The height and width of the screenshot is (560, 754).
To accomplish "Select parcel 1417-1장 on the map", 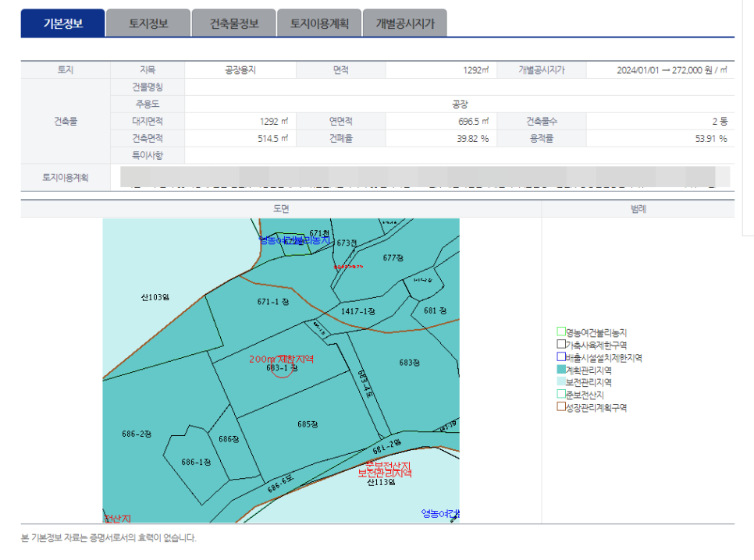I will [x=357, y=311].
